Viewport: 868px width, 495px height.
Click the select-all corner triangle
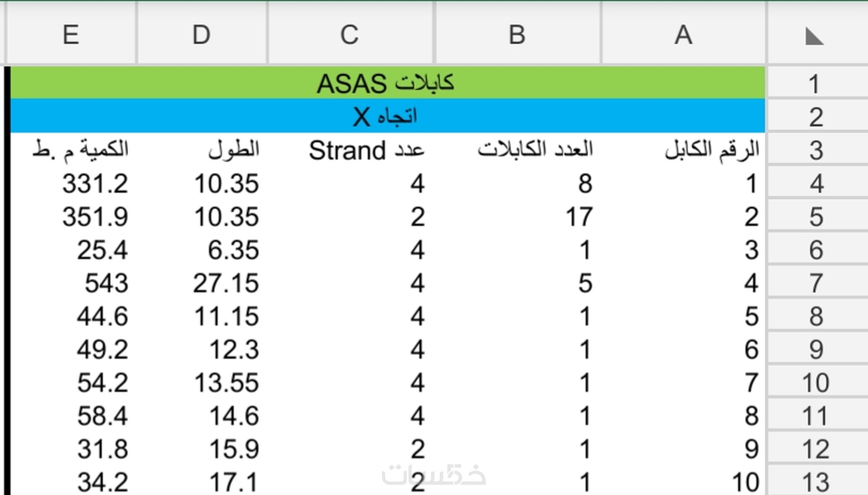[814, 36]
